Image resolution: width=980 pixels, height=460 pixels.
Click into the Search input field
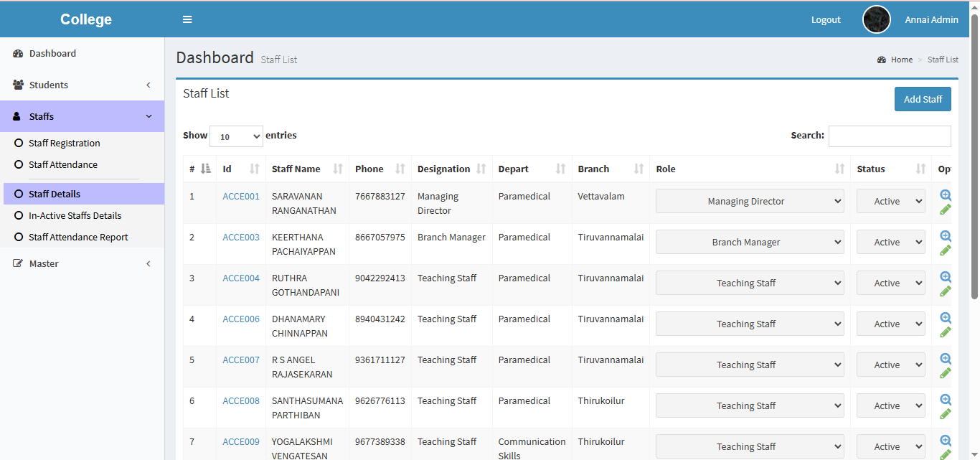889,136
